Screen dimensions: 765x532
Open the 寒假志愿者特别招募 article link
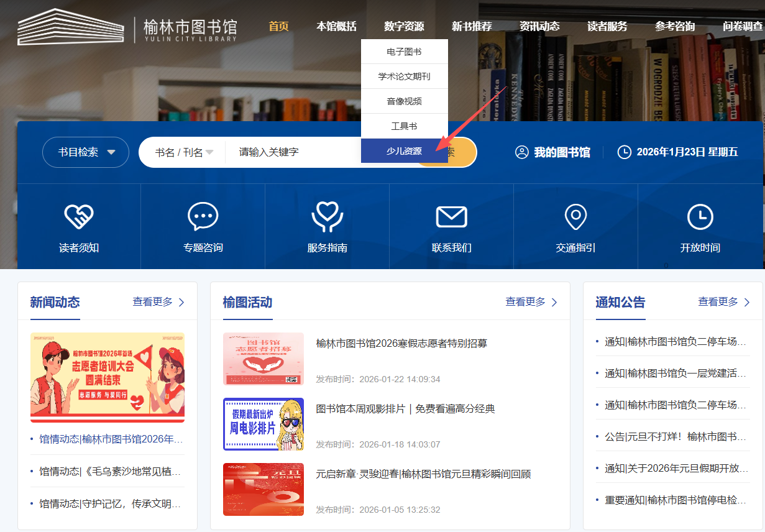point(401,343)
